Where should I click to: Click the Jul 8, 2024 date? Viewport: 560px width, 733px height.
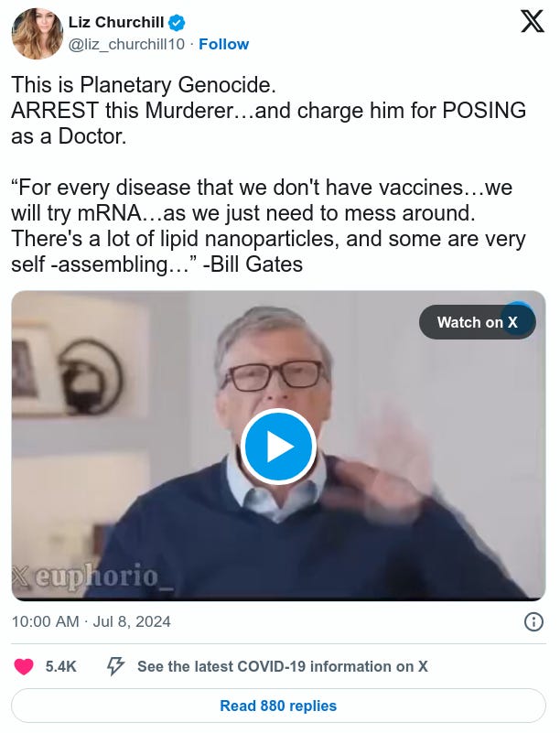pos(132,621)
